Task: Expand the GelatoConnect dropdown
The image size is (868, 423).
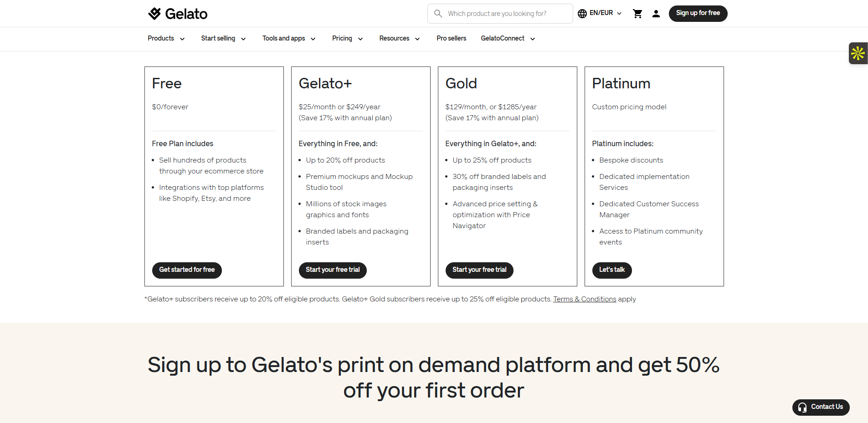Action: click(x=508, y=38)
